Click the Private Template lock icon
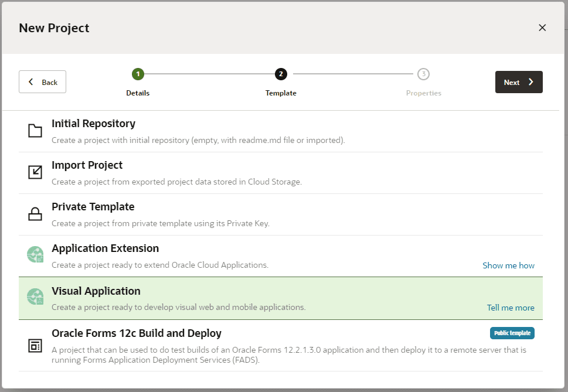Viewport: 568px width, 392px height. [x=35, y=214]
